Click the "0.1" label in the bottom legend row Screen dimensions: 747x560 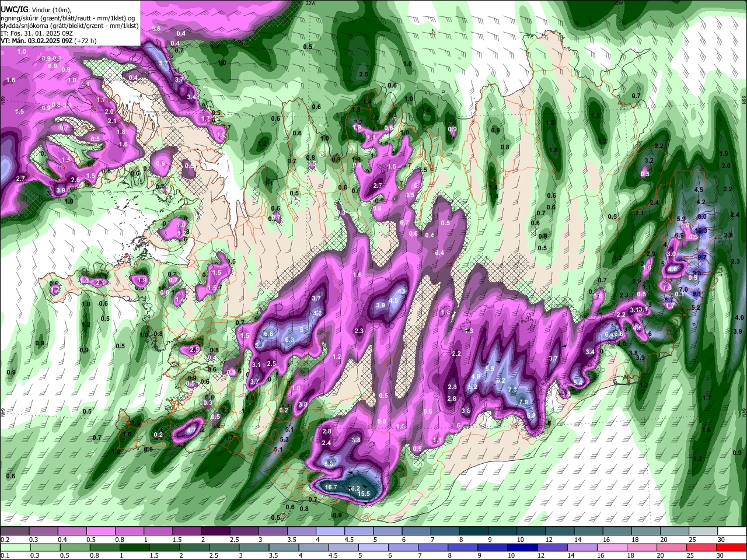5,556
